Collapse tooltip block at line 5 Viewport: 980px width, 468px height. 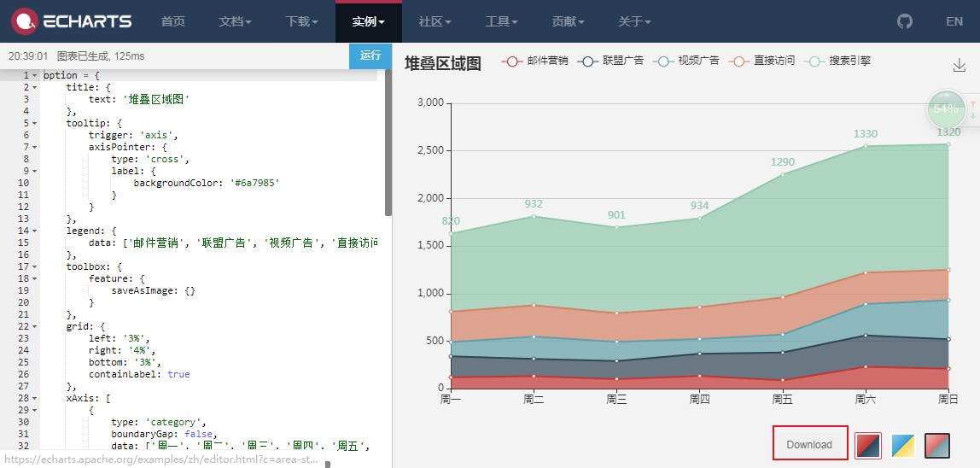[35, 123]
